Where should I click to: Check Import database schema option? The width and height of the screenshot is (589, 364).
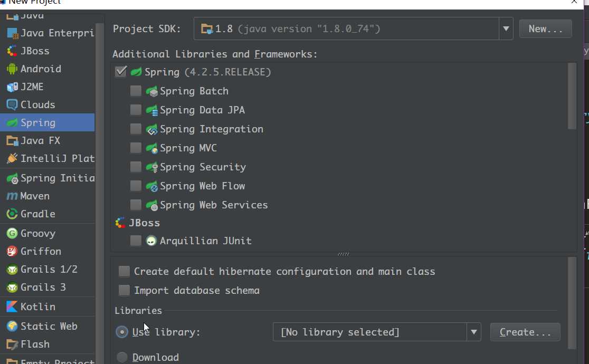point(124,290)
